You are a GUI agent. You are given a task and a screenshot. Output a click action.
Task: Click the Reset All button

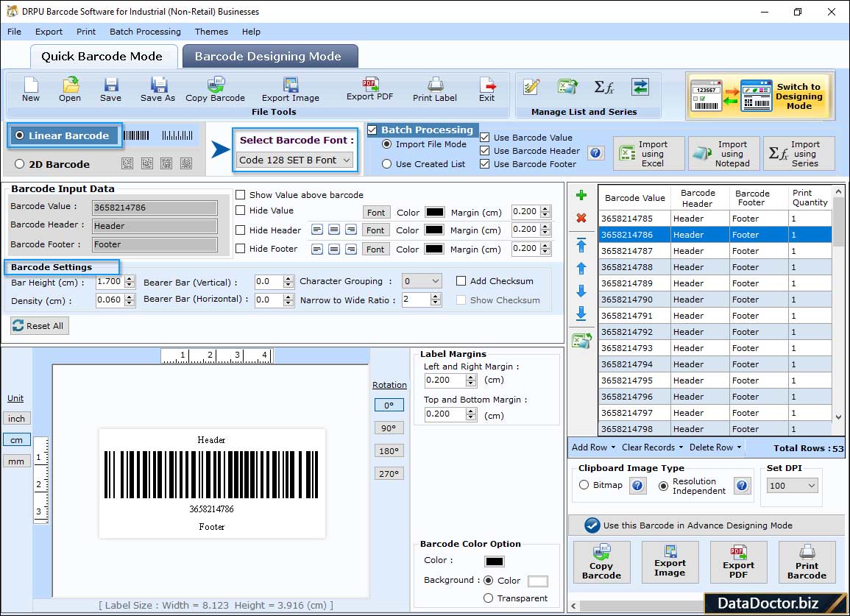click(40, 326)
